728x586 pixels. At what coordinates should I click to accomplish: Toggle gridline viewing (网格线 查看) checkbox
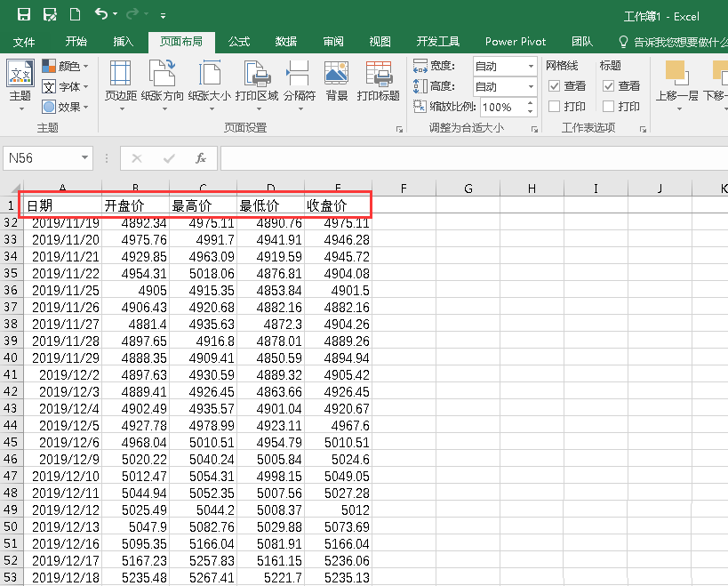(553, 86)
